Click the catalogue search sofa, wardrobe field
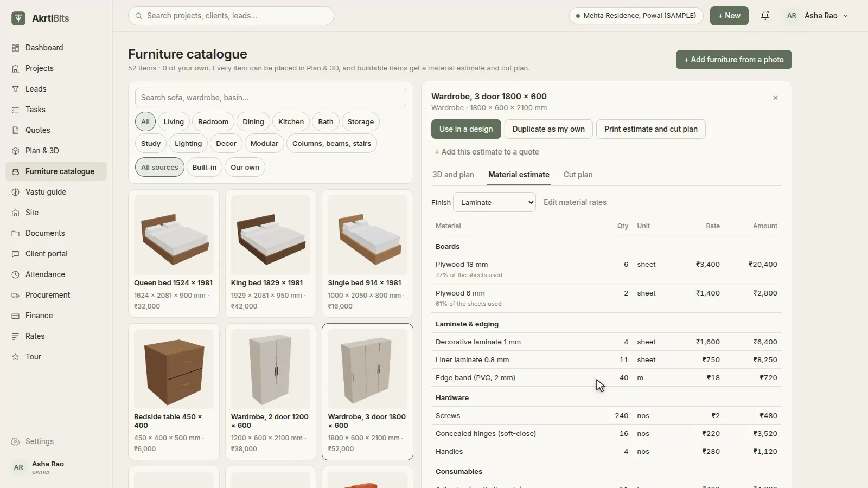868x488 pixels. point(270,98)
